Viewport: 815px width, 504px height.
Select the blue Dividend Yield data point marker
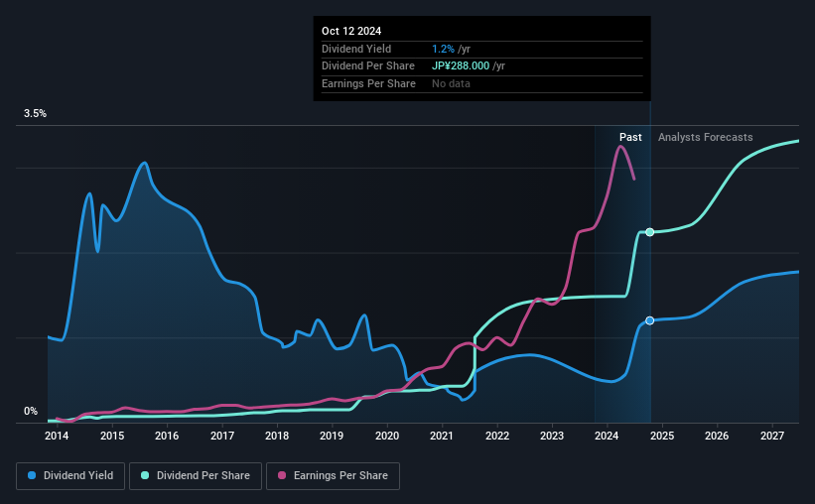point(649,320)
